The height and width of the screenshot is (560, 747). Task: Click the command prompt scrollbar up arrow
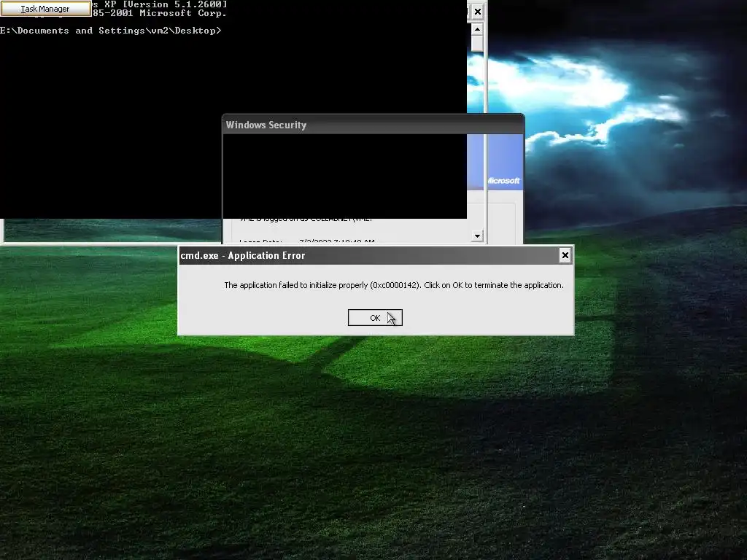click(477, 29)
